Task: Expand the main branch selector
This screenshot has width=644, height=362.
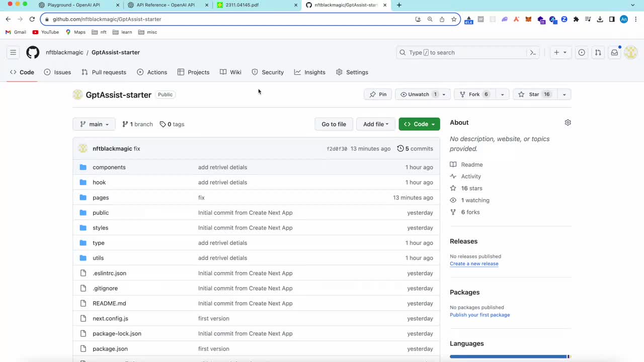Action: click(x=94, y=124)
